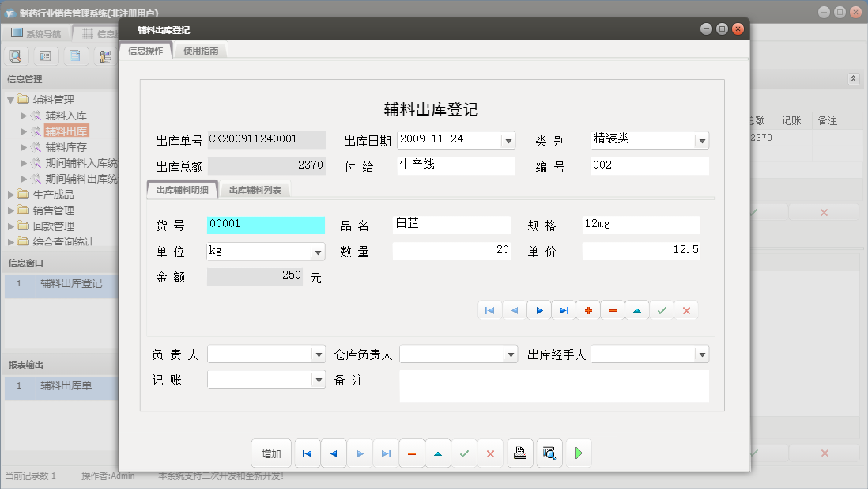Viewport: 868px width, 489px height.
Task: Click the 增加 button
Action: (271, 453)
